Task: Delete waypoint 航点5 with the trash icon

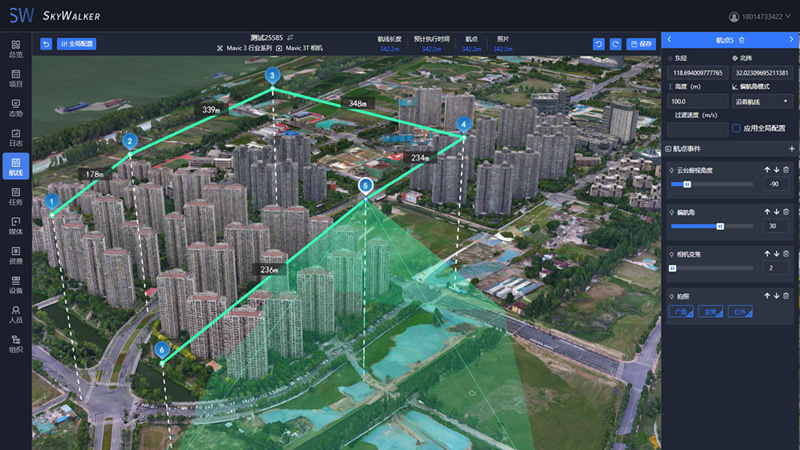Action: (x=741, y=39)
